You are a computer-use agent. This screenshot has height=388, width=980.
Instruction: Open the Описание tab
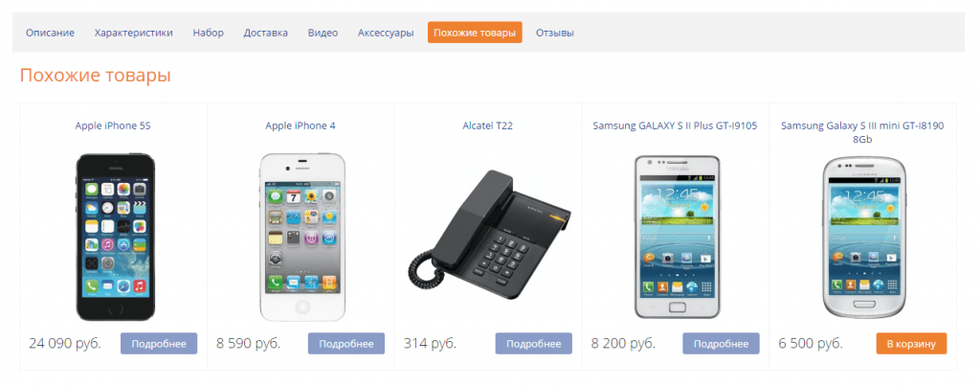(50, 33)
